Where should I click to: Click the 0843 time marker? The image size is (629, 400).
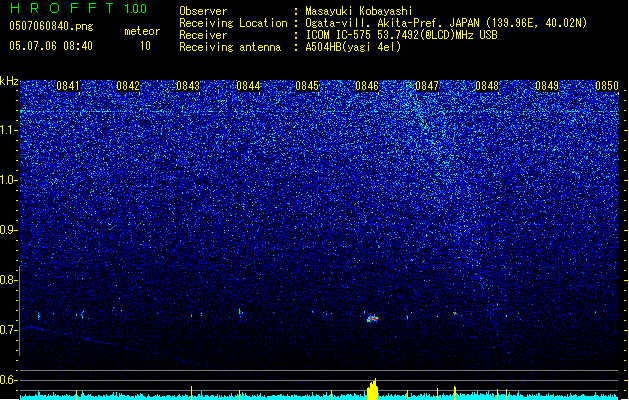point(188,86)
